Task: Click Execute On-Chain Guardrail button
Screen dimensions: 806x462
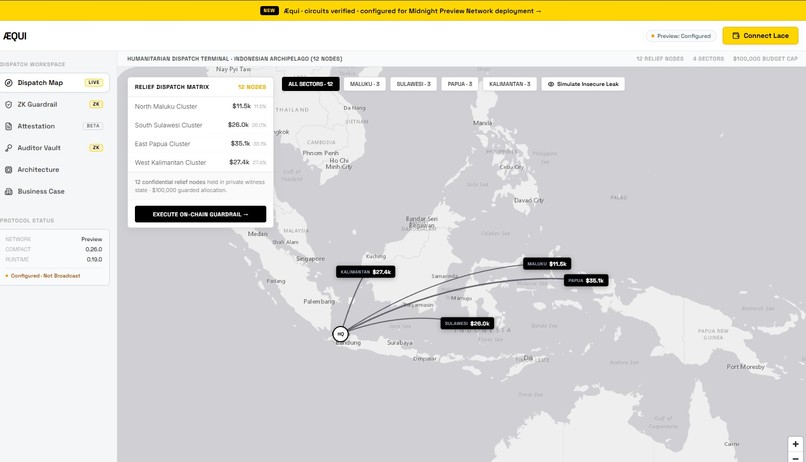Action: point(200,214)
